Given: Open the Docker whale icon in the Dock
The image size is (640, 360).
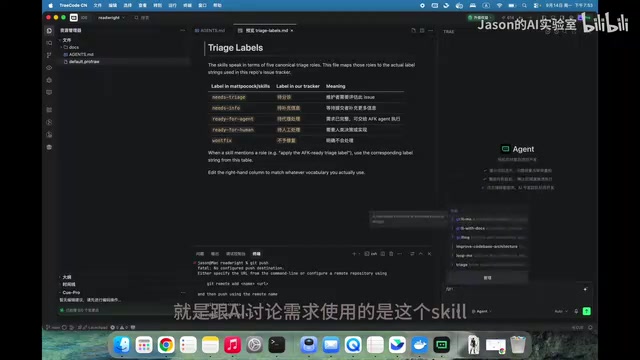Looking at the screenshot, I should pos(419,345).
